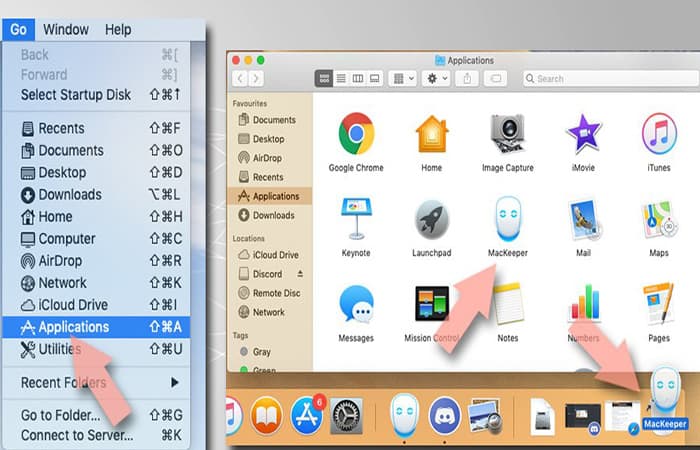Go forward in Finder toolbar
The width and height of the screenshot is (700, 450).
click(256, 79)
